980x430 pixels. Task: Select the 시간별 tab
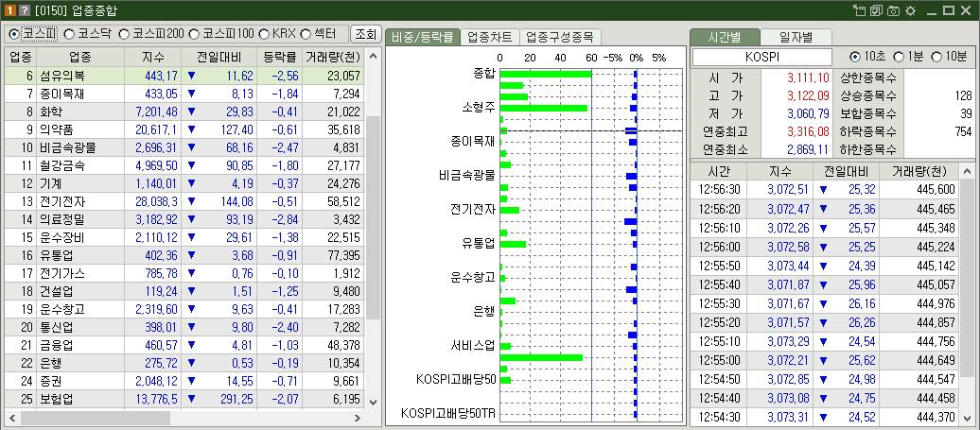(725, 37)
